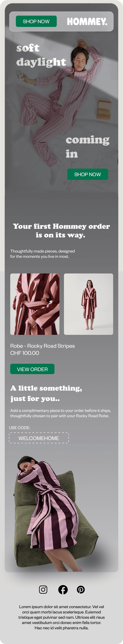
Task: Click the "coming in" hero text
Action: click(88, 147)
